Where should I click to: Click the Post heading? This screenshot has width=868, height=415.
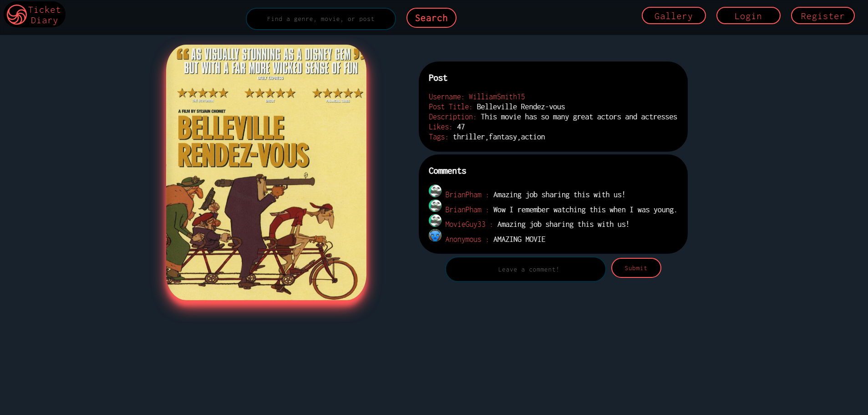tap(438, 78)
